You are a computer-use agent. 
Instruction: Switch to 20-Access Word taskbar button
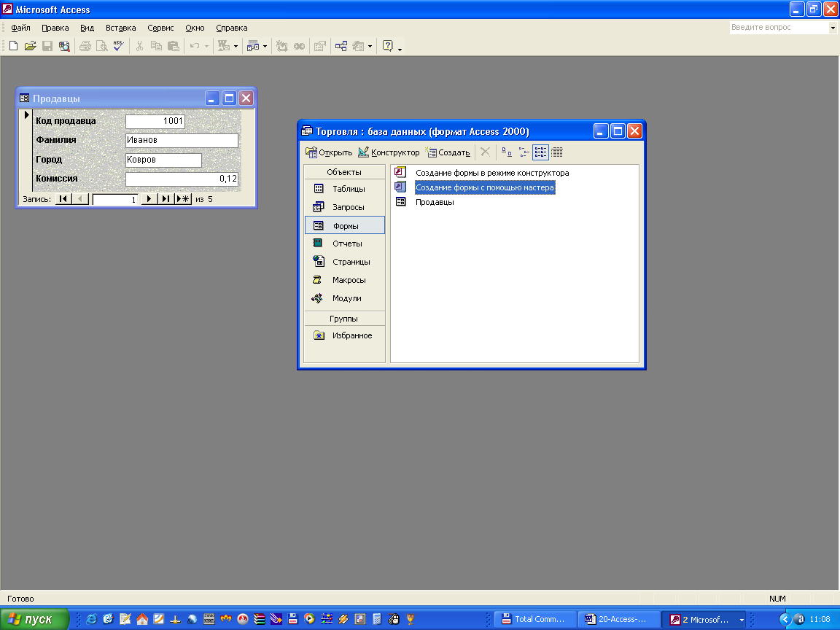[618, 619]
